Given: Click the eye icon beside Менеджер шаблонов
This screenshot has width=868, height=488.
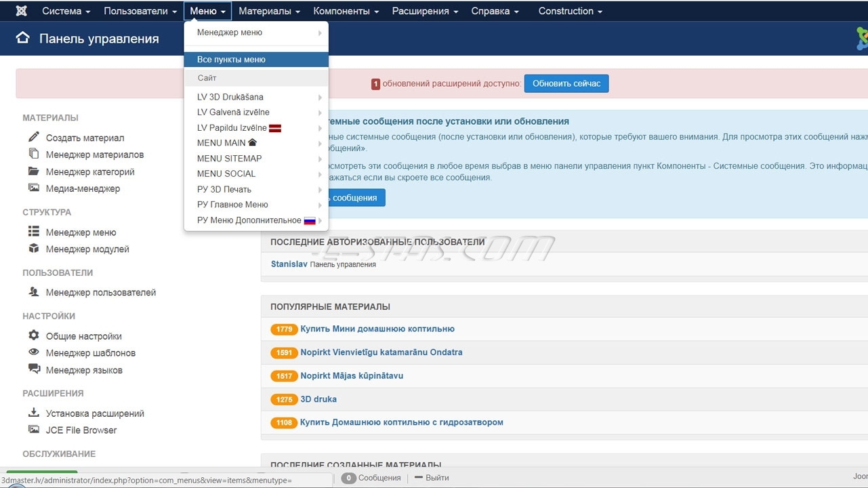Looking at the screenshot, I should click(x=34, y=352).
